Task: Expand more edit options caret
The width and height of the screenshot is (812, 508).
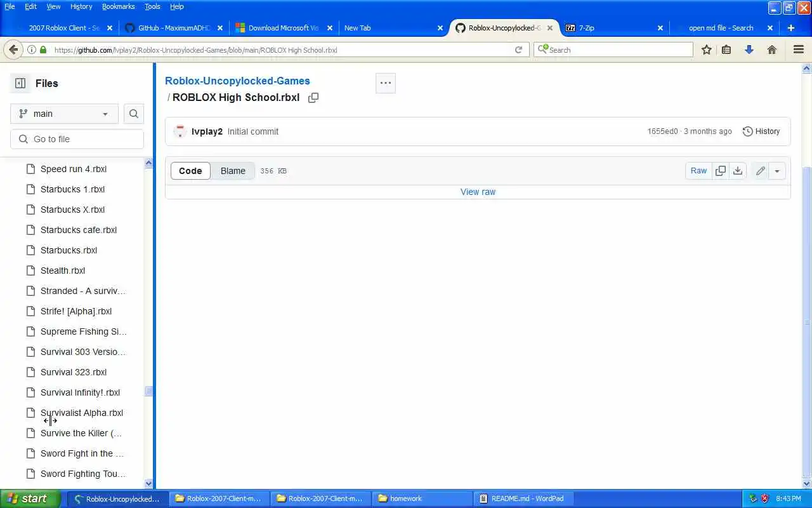Action: pyautogui.click(x=777, y=171)
